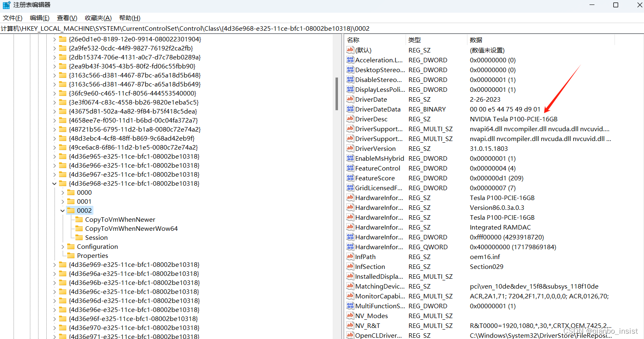Expand the {26e0d1e0-8189-12e0-9914-080022301904} key
This screenshot has height=339, width=644.
point(54,39)
